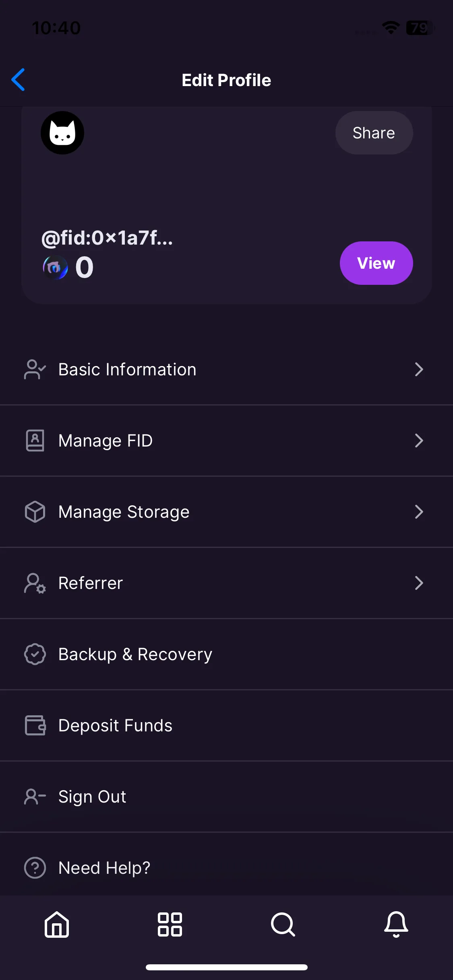Select the Sign Out option
453x980 pixels.
(x=226, y=797)
